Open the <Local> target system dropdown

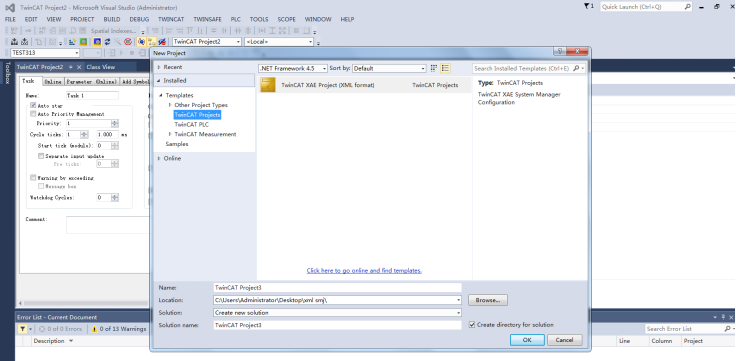[310, 42]
